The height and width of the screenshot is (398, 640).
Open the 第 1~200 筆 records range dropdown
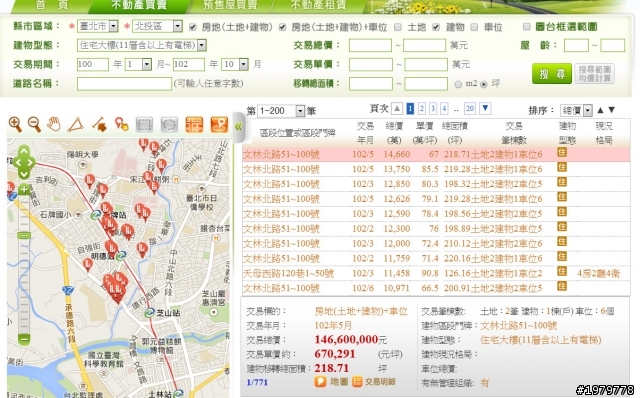(x=281, y=111)
